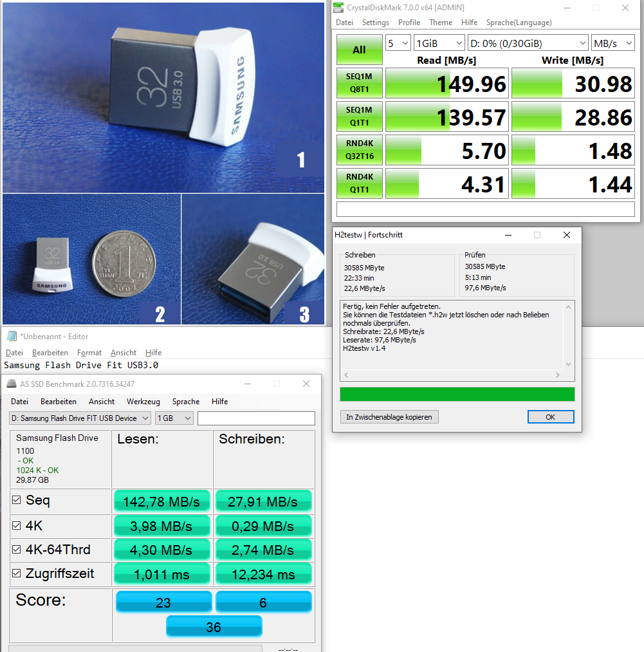Open Sprache menu in AS SSD Benchmark
Screen dimensions: 644x652
[x=186, y=401]
